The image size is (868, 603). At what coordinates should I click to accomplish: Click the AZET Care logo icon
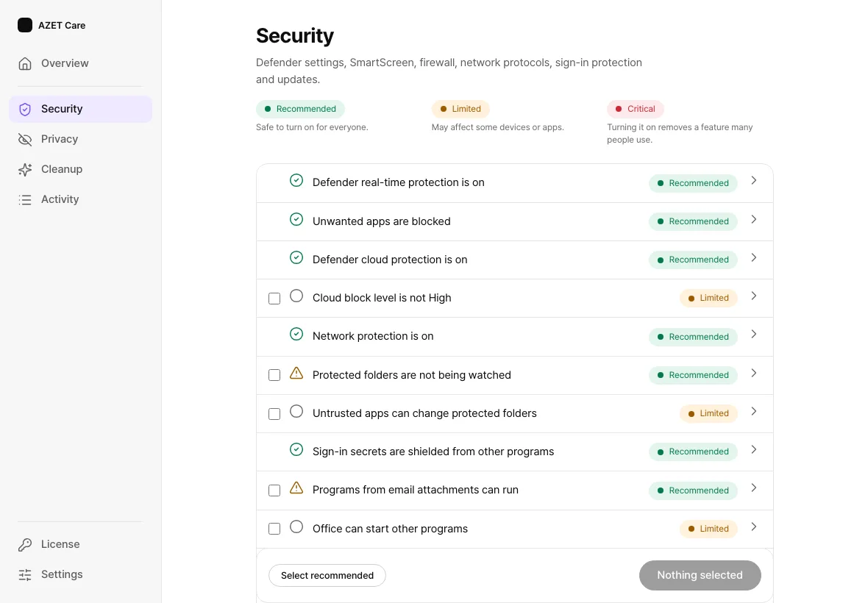click(25, 25)
